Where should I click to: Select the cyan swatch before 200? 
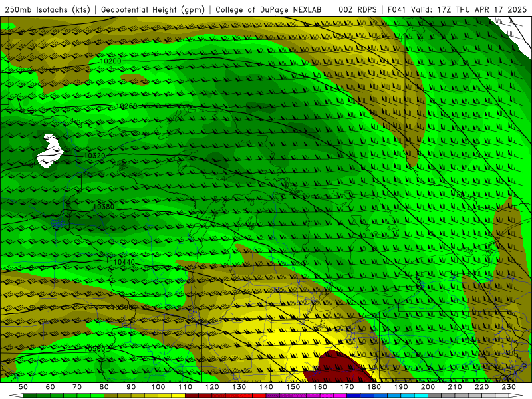pyautogui.click(x=421, y=396)
